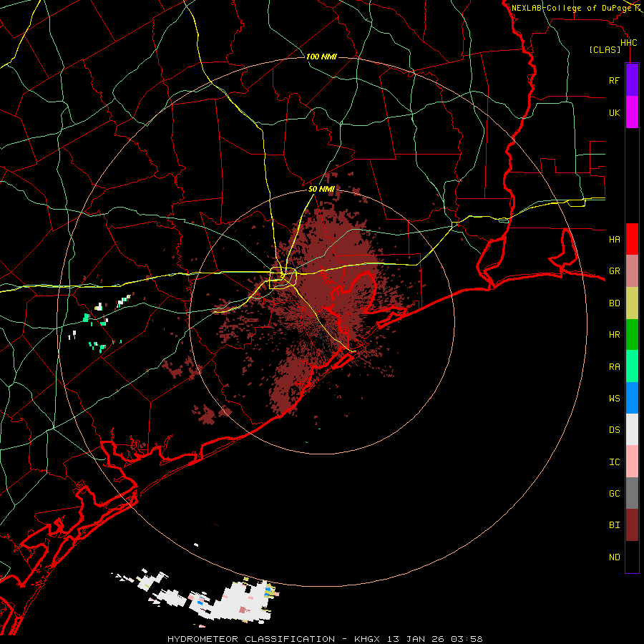This screenshot has width=644, height=644.
Task: Select the IC pink legend swatch
Action: [x=632, y=462]
